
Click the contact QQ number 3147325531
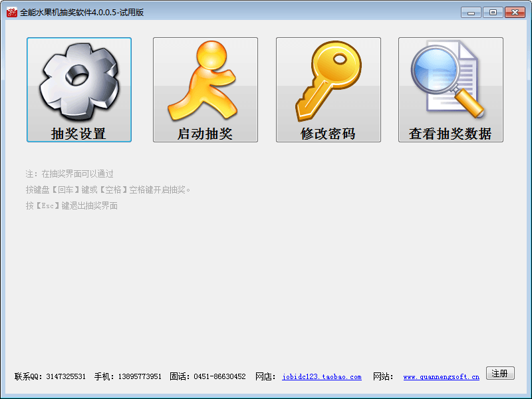(x=66, y=377)
